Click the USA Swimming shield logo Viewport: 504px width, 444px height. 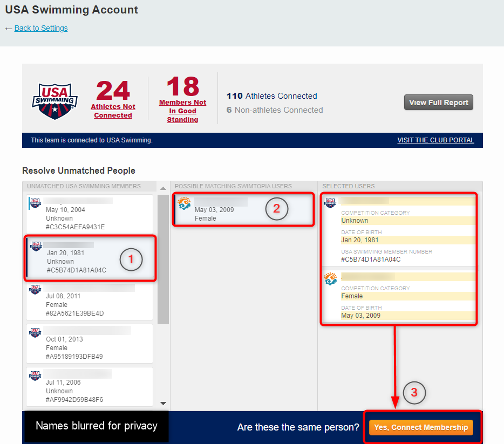pyautogui.click(x=55, y=101)
